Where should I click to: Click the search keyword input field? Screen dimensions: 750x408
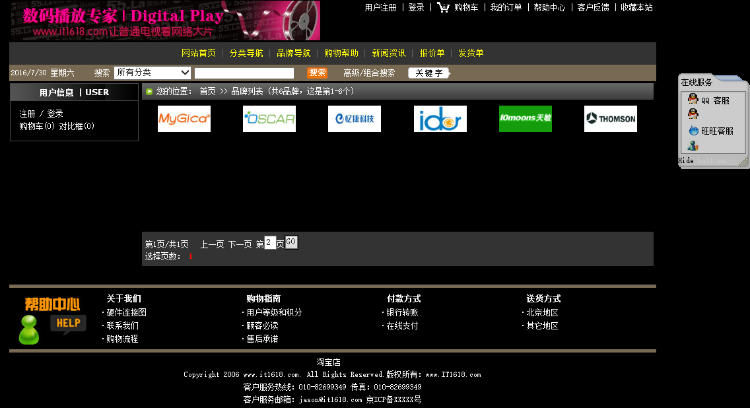[244, 73]
